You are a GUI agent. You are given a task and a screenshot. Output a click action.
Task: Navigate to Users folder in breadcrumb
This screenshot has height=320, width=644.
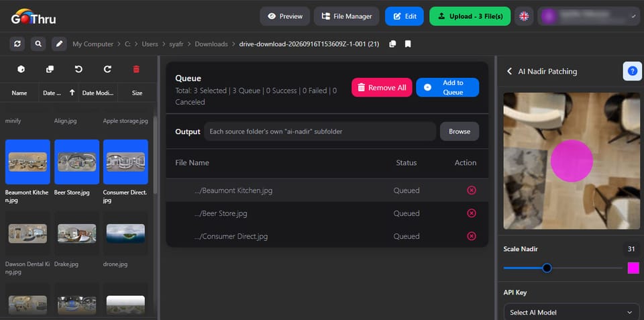pyautogui.click(x=150, y=44)
